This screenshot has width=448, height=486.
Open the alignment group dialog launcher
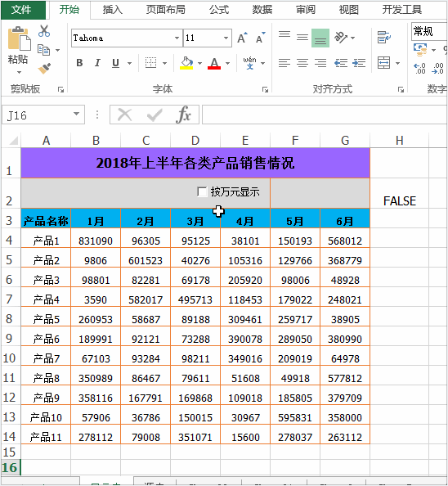401,89
